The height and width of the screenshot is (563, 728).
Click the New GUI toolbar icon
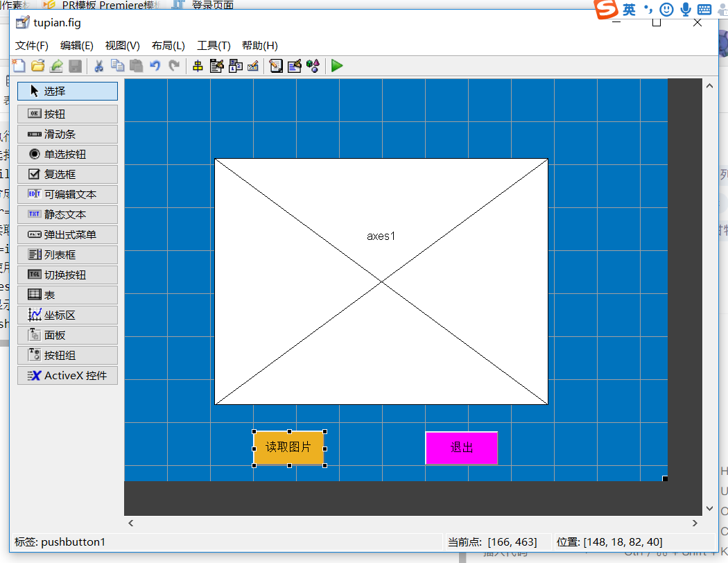[x=19, y=66]
